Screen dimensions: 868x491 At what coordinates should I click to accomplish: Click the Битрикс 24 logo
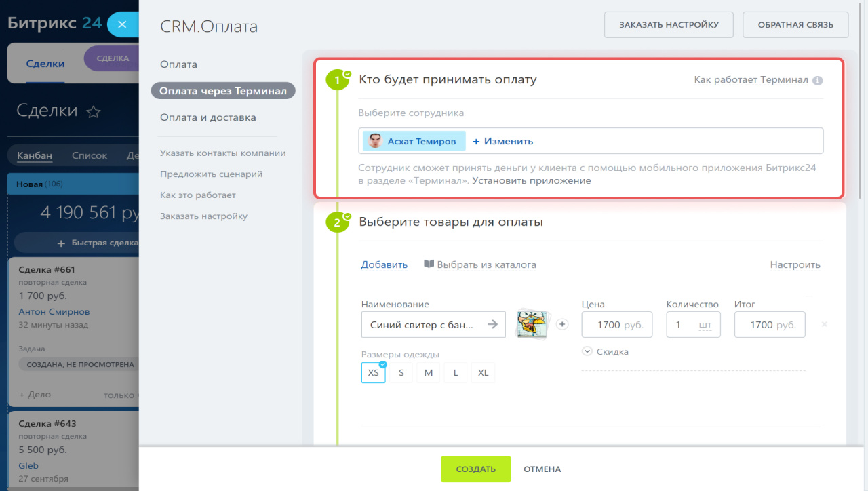tap(54, 23)
